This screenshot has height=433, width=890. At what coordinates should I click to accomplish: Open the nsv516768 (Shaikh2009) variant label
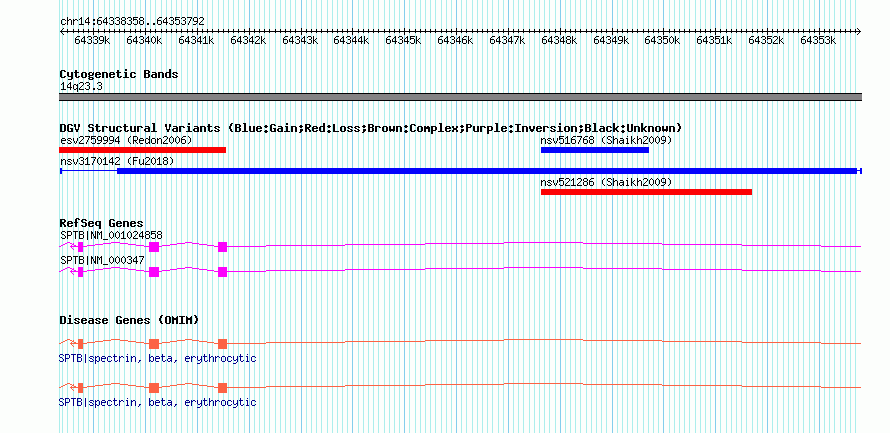[606, 140]
